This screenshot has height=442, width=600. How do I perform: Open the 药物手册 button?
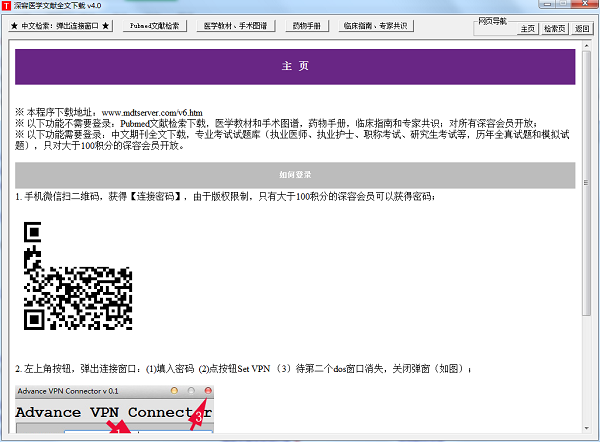tap(307, 26)
